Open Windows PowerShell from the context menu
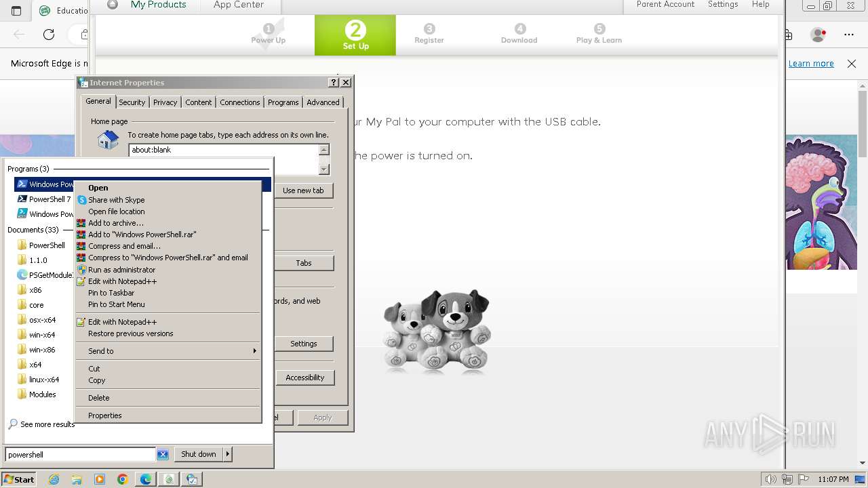The width and height of the screenshot is (868, 488). pos(98,188)
